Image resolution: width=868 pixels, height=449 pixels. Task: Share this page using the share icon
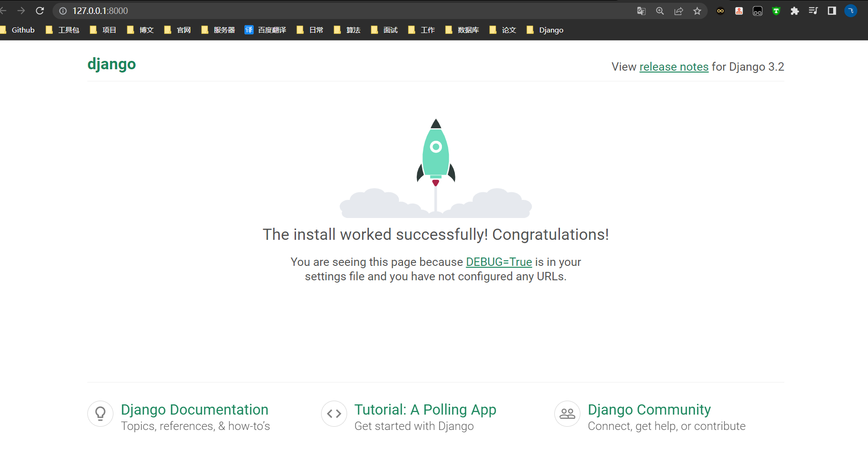678,11
